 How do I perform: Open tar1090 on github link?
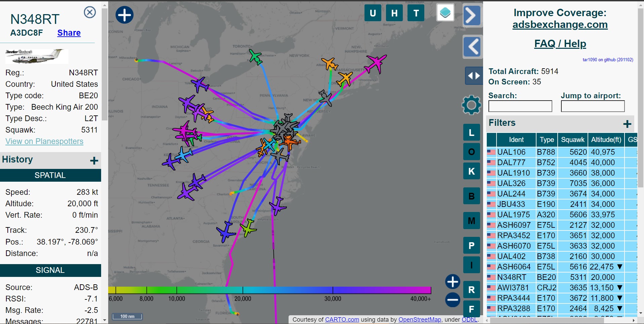pos(608,60)
